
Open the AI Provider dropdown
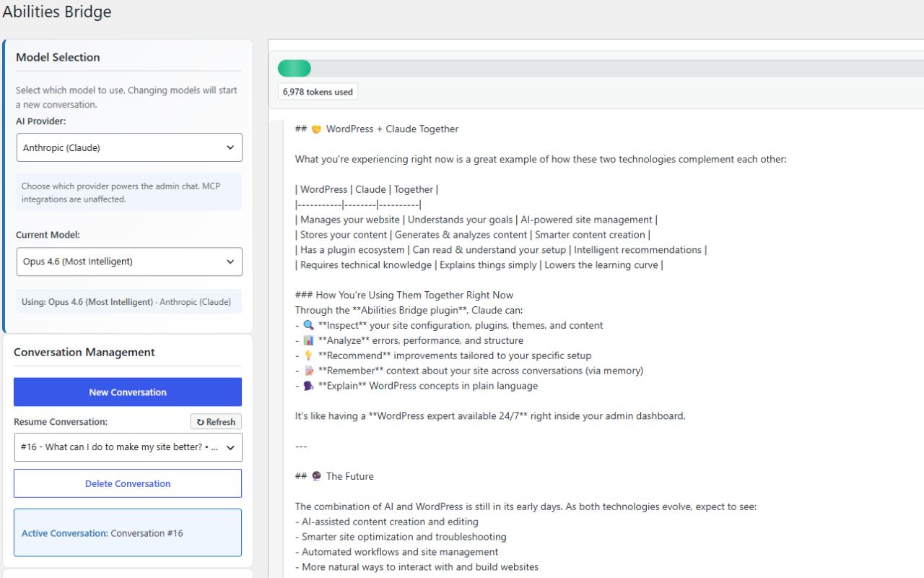129,147
